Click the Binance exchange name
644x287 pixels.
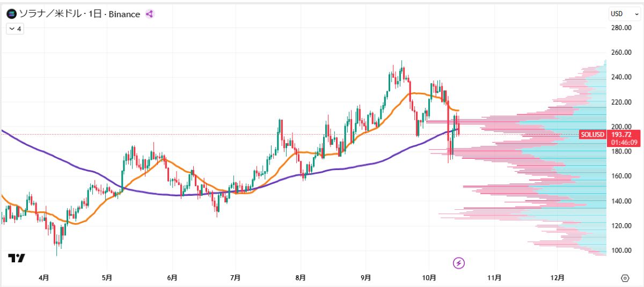pos(124,14)
